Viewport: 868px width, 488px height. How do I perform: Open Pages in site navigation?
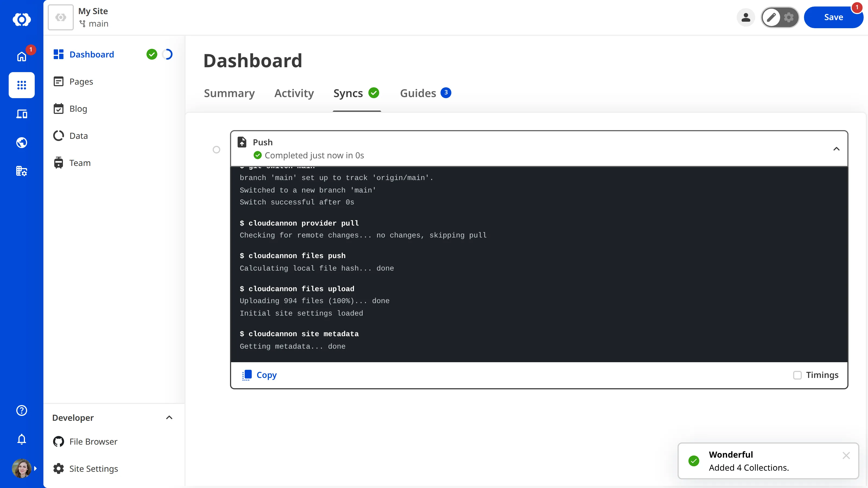[81, 82]
